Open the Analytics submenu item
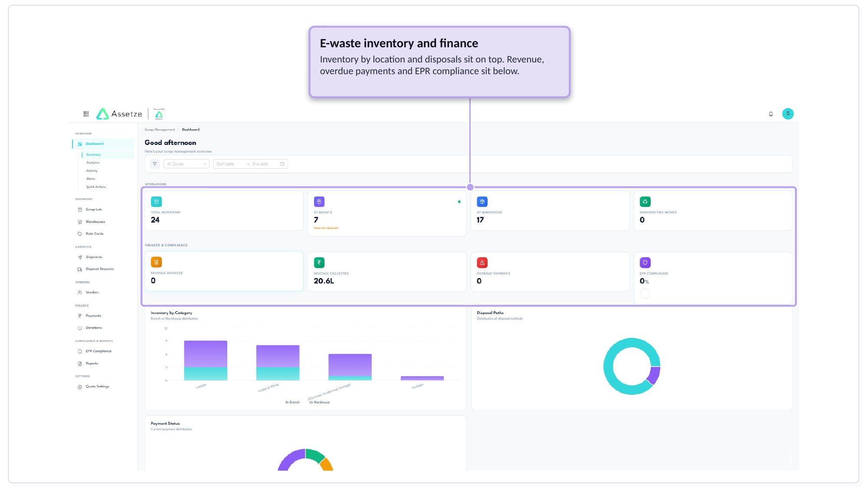 tap(93, 163)
